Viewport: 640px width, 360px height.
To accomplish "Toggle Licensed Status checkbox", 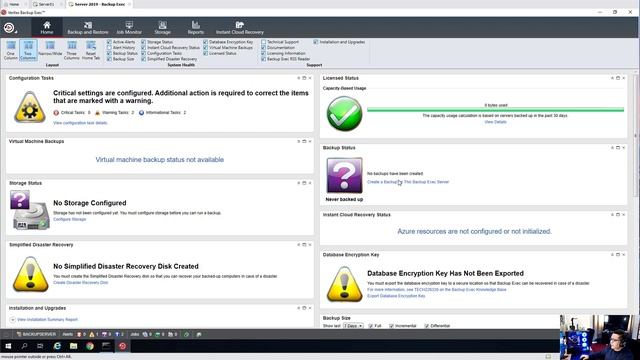I will click(205, 53).
